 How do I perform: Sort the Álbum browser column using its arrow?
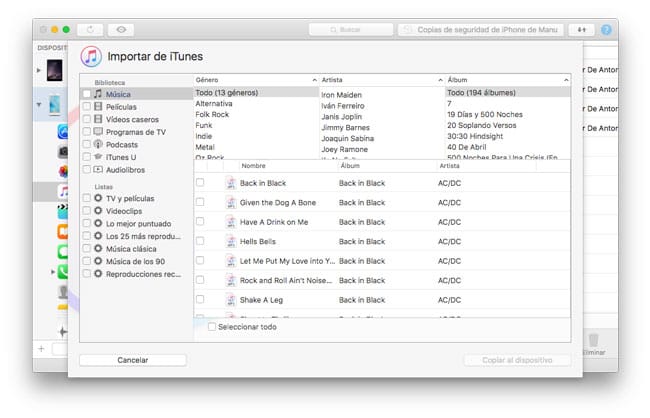566,80
